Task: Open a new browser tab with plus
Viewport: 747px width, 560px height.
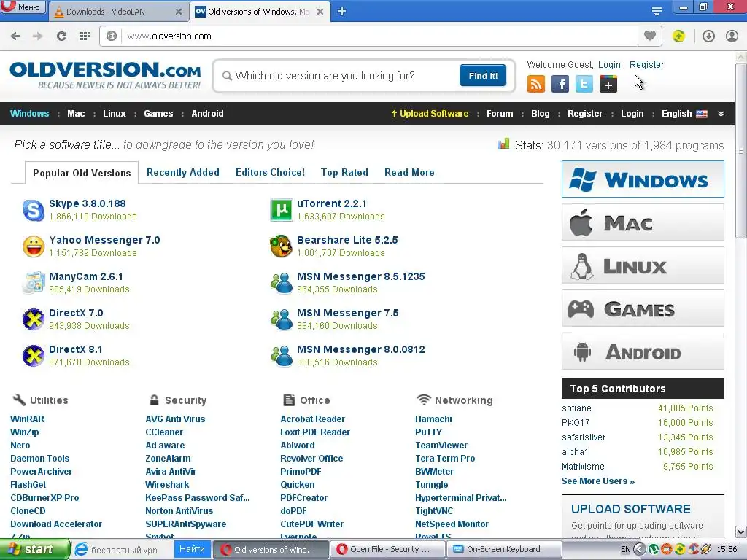Action: [x=341, y=12]
